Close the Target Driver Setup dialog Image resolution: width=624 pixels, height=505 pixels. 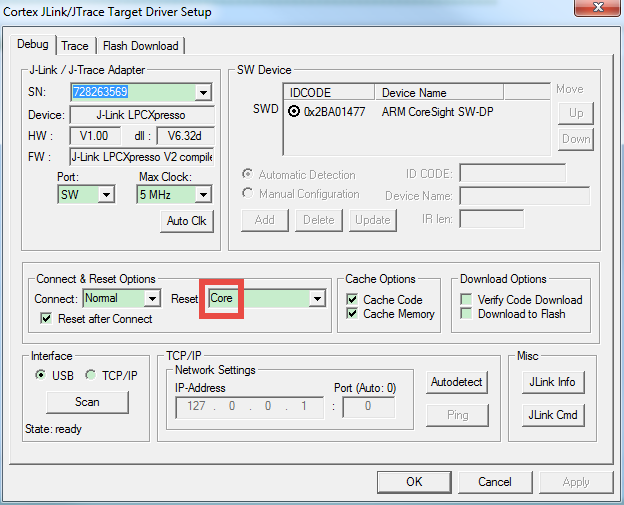tap(598, 7)
